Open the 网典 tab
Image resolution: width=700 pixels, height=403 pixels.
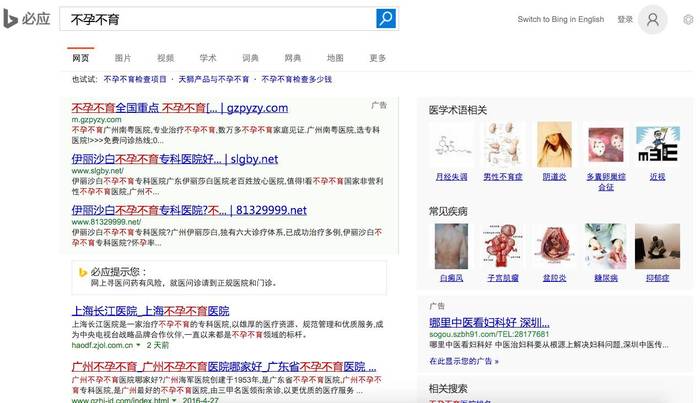pyautogui.click(x=292, y=58)
